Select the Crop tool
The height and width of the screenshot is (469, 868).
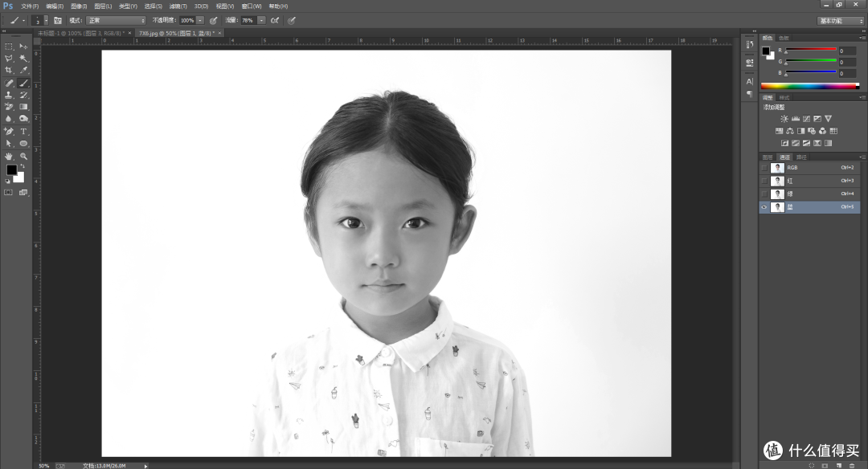(9, 71)
